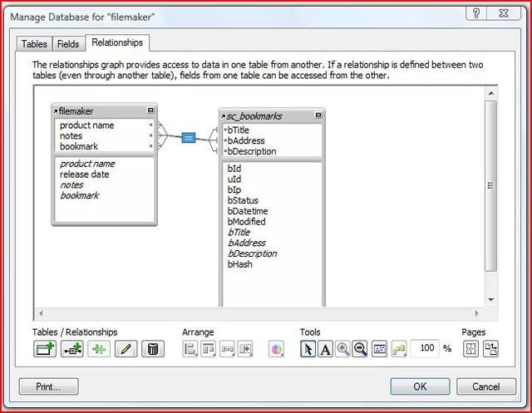Click the top 'bTitle' match field
The image size is (532, 413).
pyautogui.click(x=239, y=130)
